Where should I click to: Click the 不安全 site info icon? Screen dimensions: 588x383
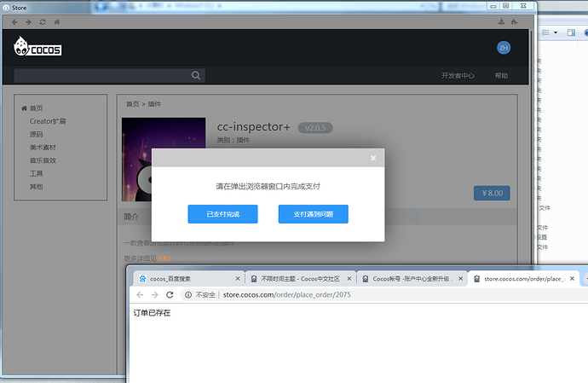coord(188,295)
